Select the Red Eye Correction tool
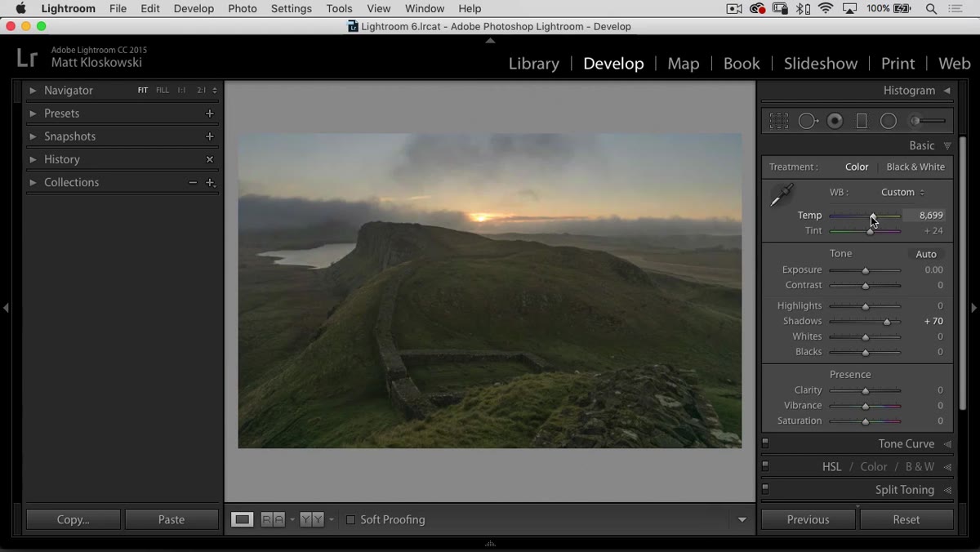This screenshot has height=552, width=980. (835, 121)
